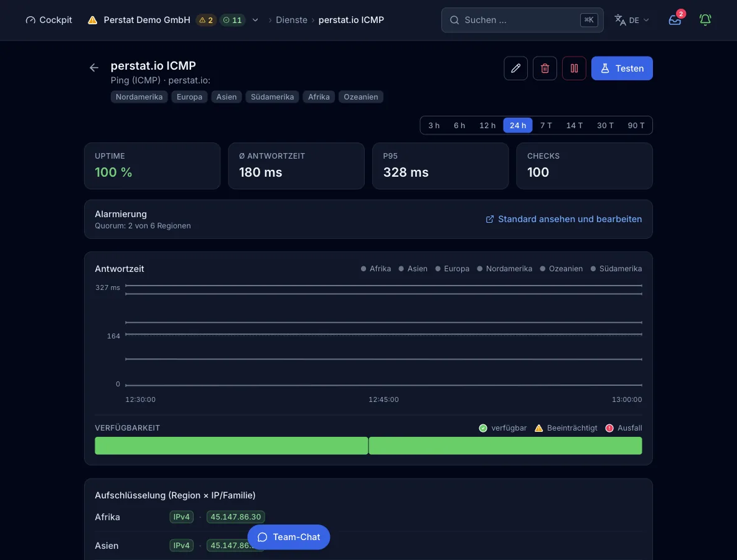The image size is (737, 560).
Task: Switch time range to 14 T
Action: click(x=575, y=126)
